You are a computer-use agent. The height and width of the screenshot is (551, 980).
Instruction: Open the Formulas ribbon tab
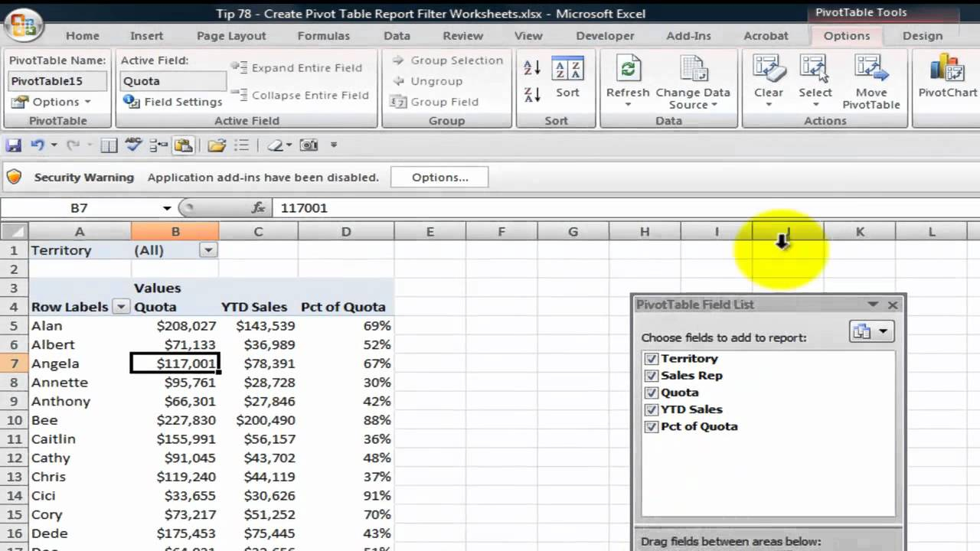point(323,35)
